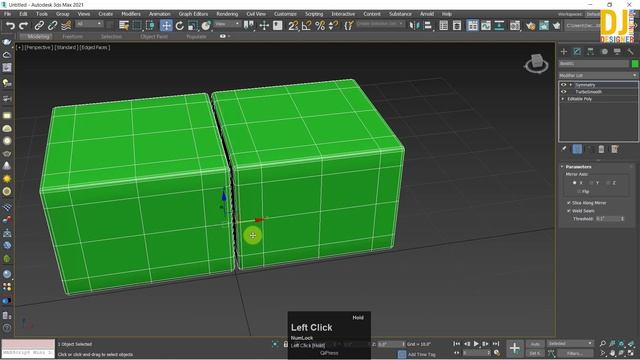Click the Auto key button
The width and height of the screenshot is (640, 360).
pos(535,344)
